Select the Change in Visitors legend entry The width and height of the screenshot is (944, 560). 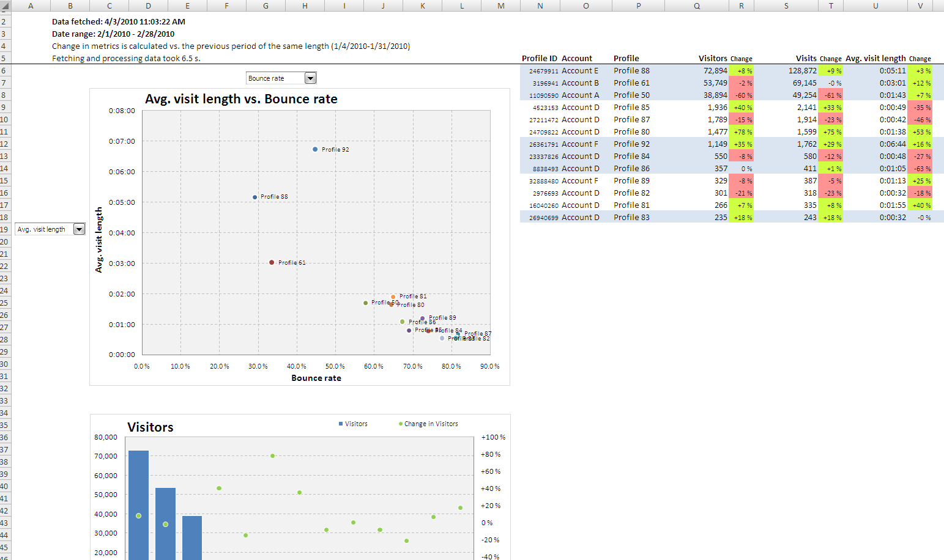428,424
